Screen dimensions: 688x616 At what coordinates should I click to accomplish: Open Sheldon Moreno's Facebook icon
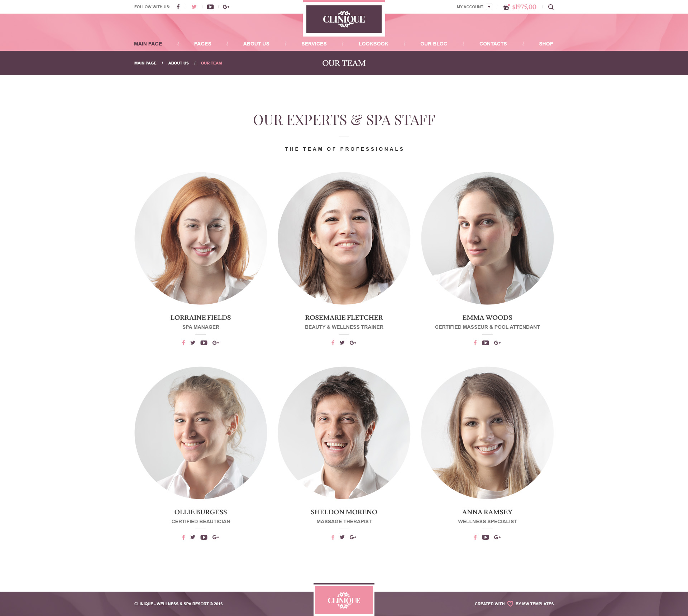(333, 537)
